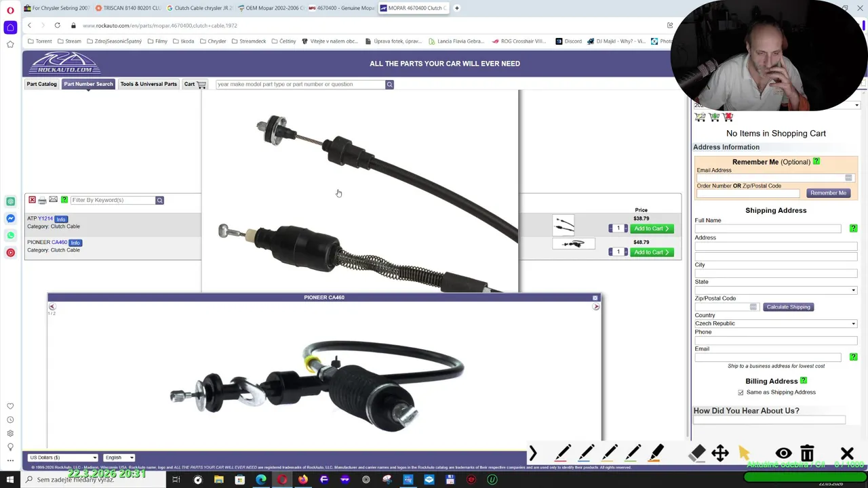Click the RockAuto.com logo
Screen dimensions: 868x488
(64, 63)
